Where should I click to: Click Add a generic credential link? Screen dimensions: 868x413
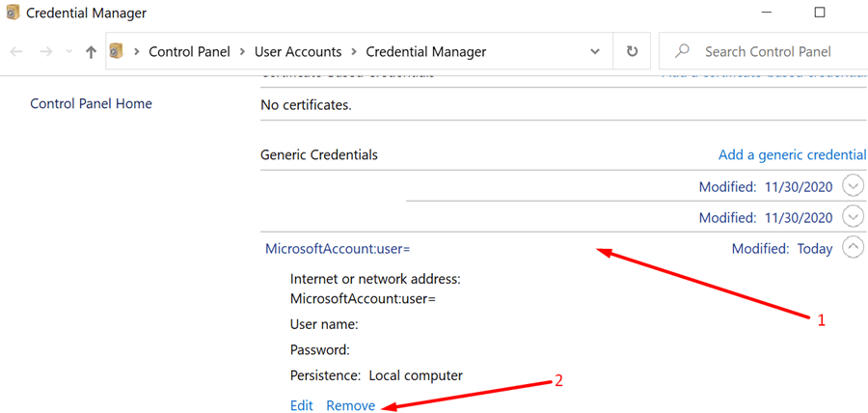792,154
